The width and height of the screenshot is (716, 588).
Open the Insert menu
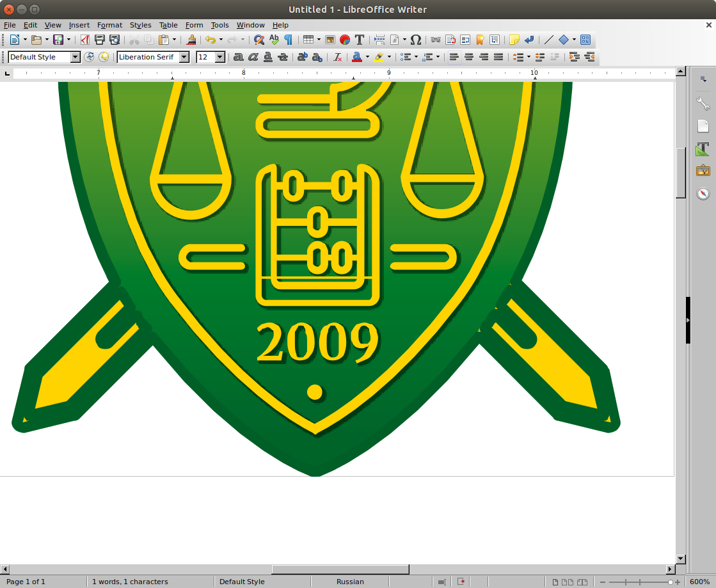79,25
